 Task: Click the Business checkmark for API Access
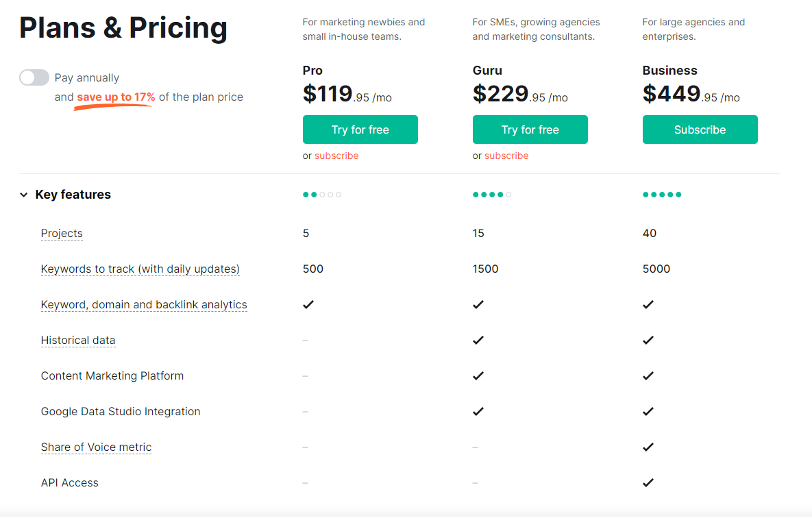pos(648,483)
